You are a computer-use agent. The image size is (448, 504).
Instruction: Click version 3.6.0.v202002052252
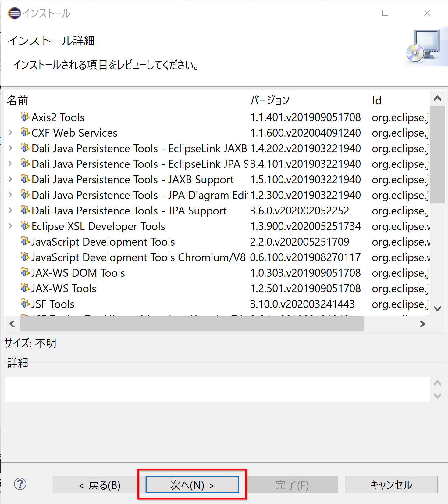300,211
